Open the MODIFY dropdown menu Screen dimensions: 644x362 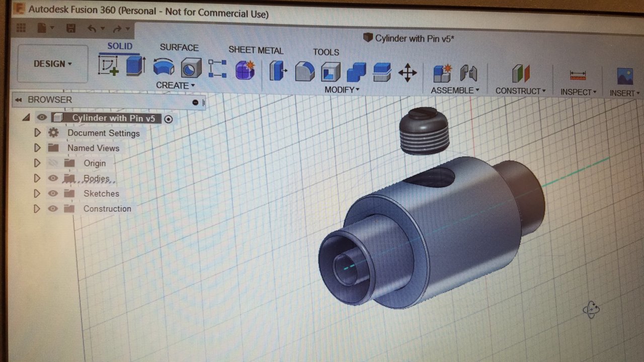pos(342,90)
